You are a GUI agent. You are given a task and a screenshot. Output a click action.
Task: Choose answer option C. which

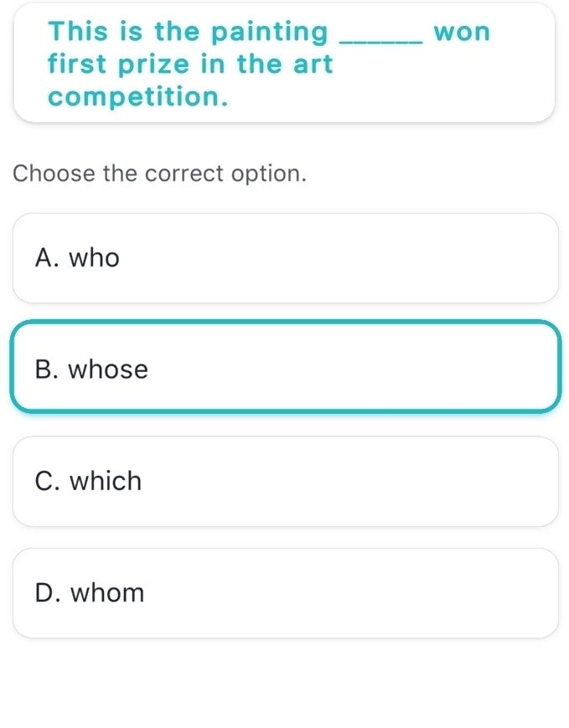tap(285, 482)
